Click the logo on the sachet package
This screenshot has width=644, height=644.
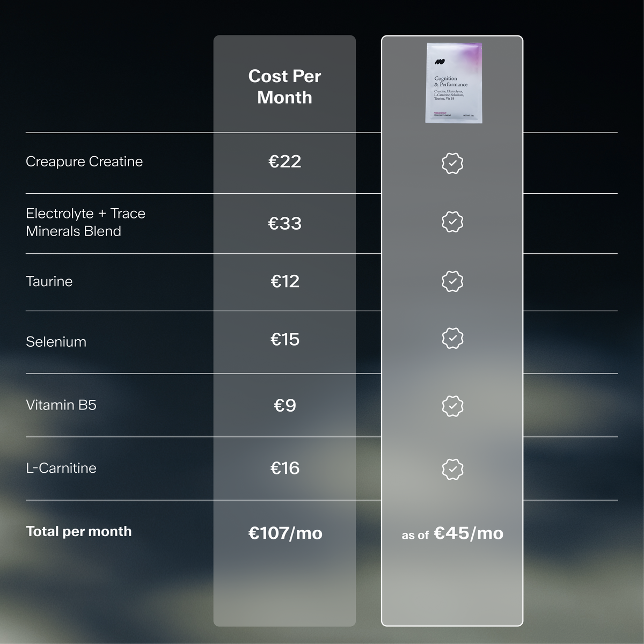(440, 62)
